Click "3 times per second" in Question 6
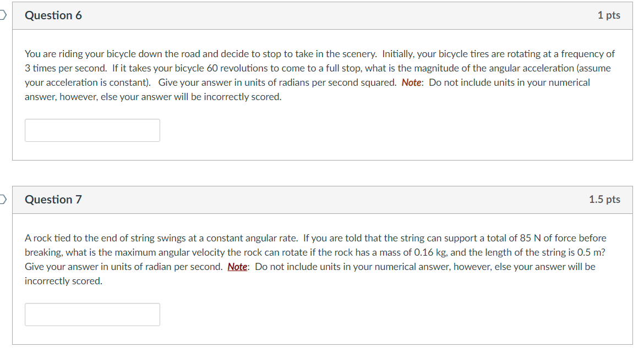Viewport: 644px width, 353px height. pyautogui.click(x=64, y=68)
